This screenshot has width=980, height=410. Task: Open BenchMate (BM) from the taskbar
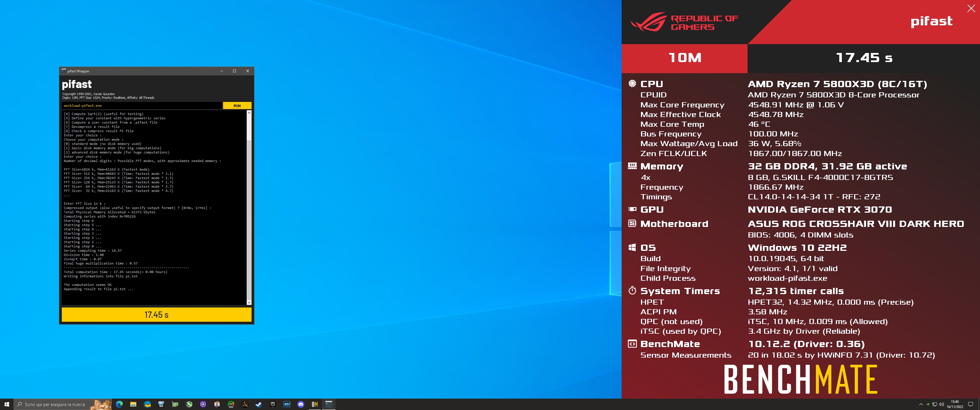315,404
